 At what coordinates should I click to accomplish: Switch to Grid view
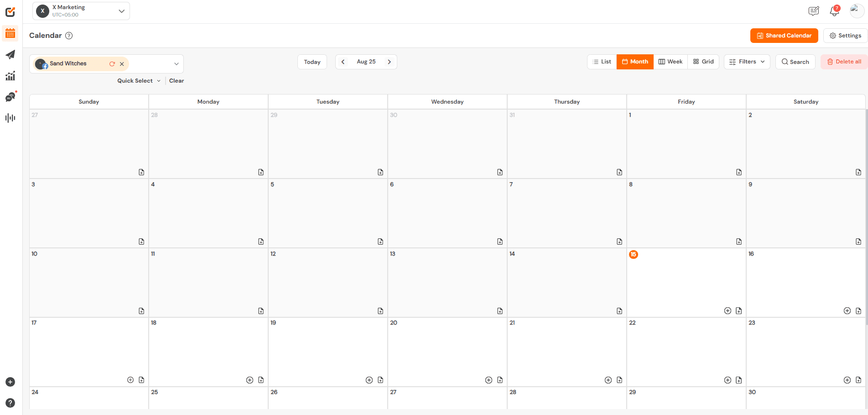703,62
